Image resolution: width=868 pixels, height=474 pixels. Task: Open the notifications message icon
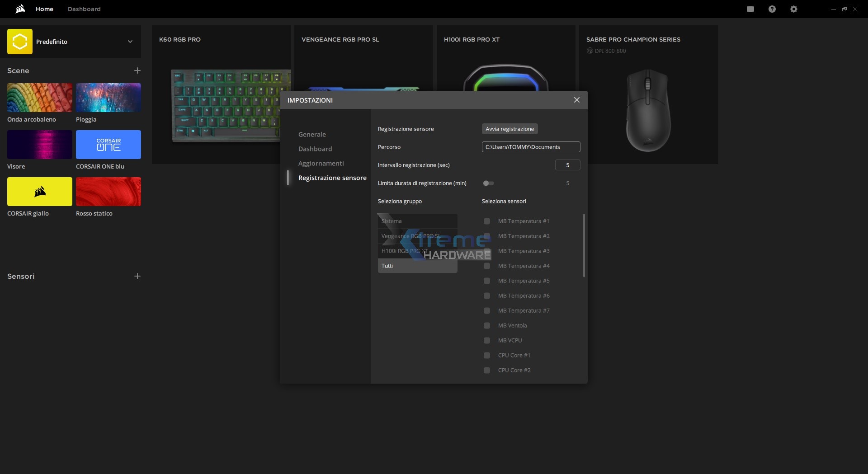click(750, 9)
